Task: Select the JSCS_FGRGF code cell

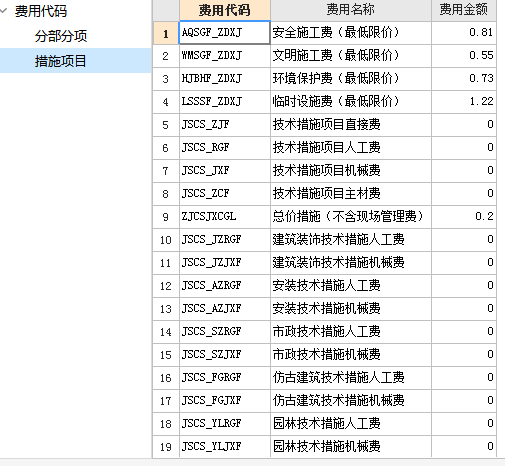Action: (225, 378)
